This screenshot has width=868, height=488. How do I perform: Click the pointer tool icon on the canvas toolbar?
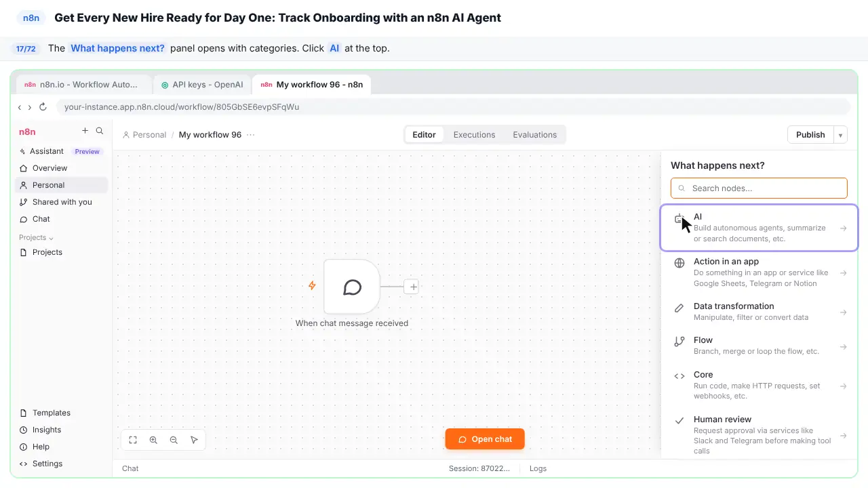pyautogui.click(x=194, y=440)
